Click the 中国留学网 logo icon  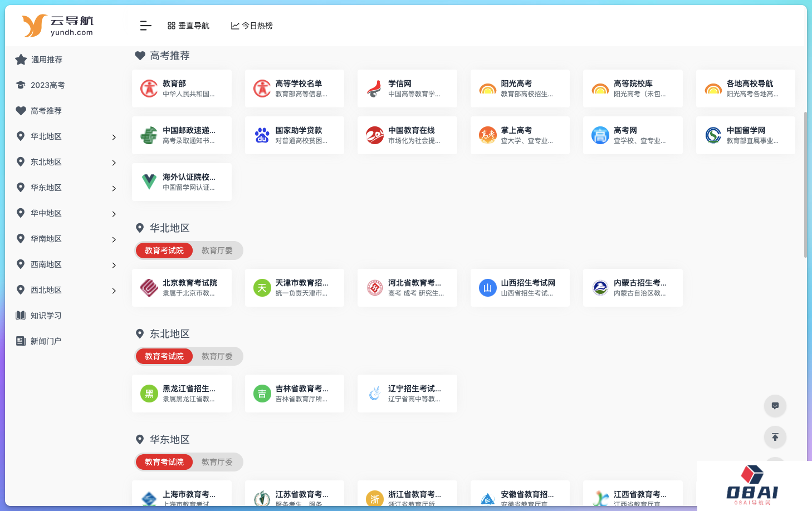pyautogui.click(x=713, y=135)
